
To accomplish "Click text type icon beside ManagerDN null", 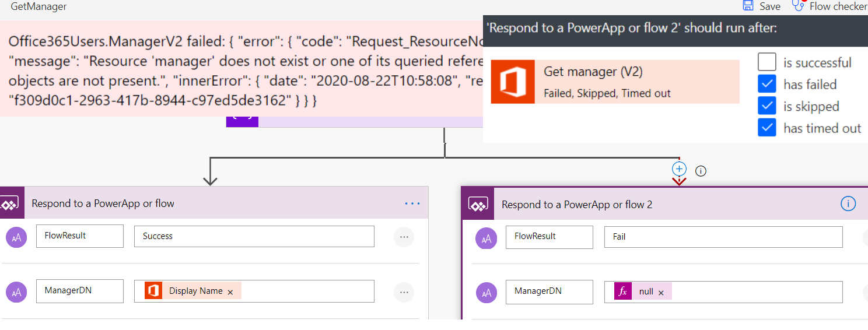I will click(486, 293).
